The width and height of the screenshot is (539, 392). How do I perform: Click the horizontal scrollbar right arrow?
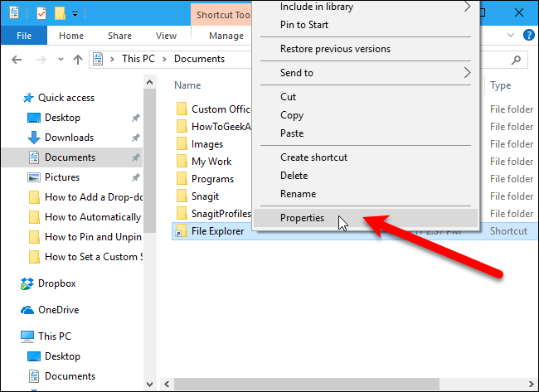tap(532, 384)
